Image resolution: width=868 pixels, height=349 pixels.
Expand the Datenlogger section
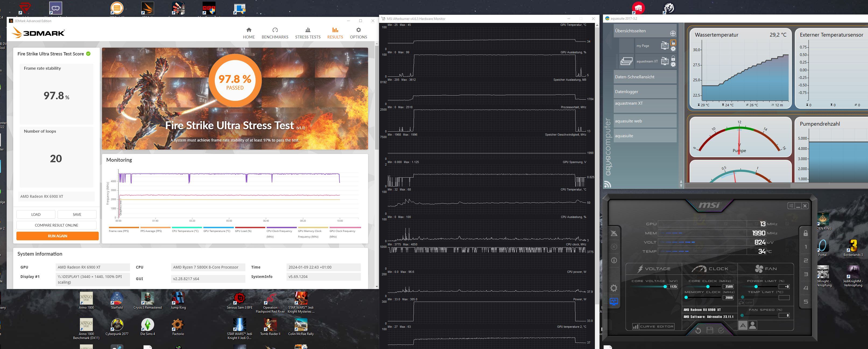(x=645, y=92)
